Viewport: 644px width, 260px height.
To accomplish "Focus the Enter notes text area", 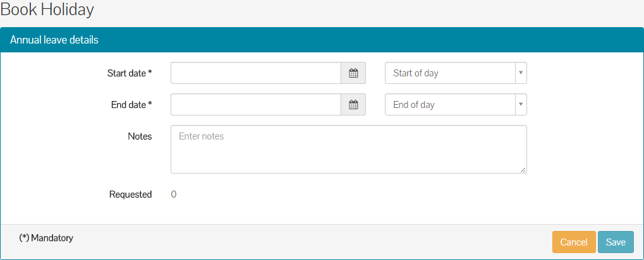I will [348, 149].
